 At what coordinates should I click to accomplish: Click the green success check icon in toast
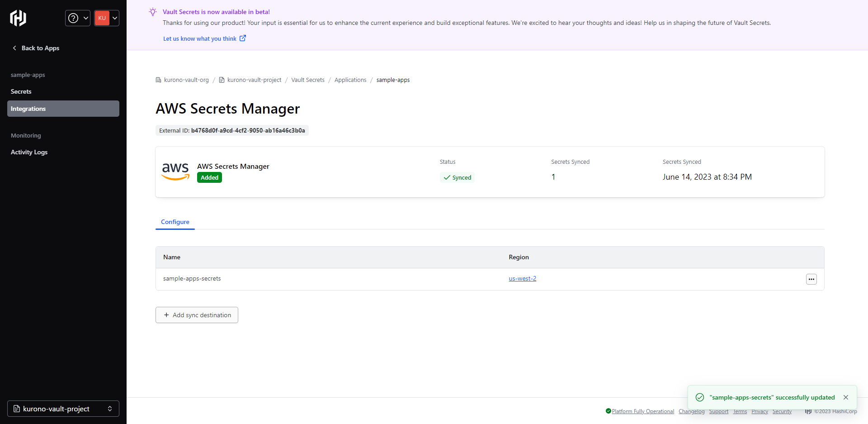700,397
